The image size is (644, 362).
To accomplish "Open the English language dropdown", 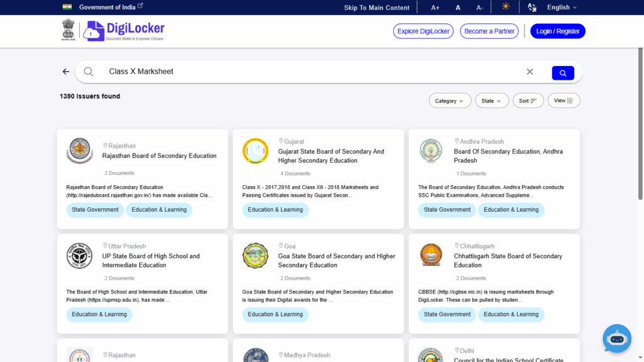I will [x=562, y=8].
